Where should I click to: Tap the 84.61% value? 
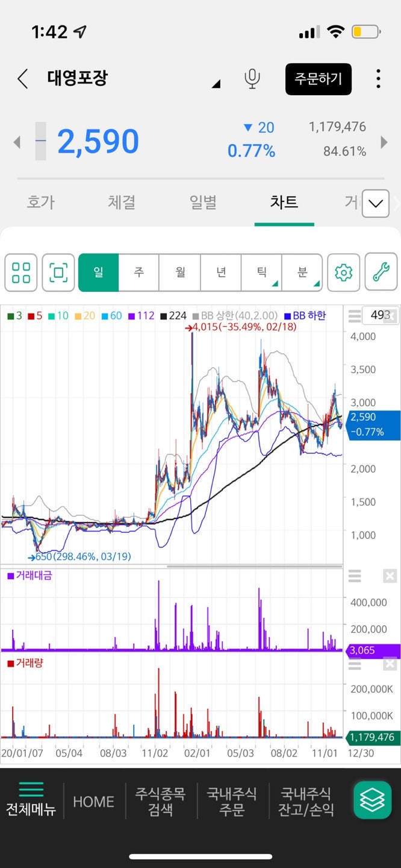pos(344,151)
